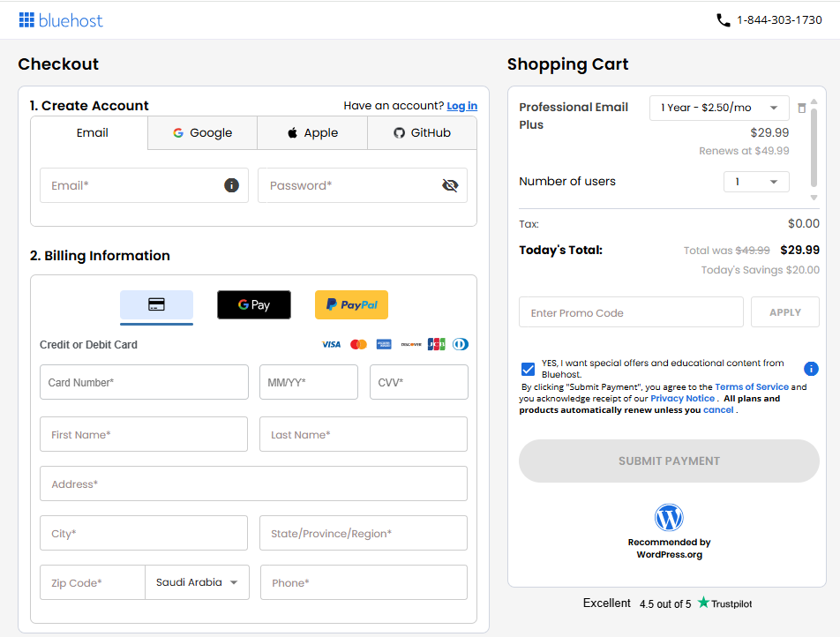Focus the Password input field
840x637 pixels.
363,185
